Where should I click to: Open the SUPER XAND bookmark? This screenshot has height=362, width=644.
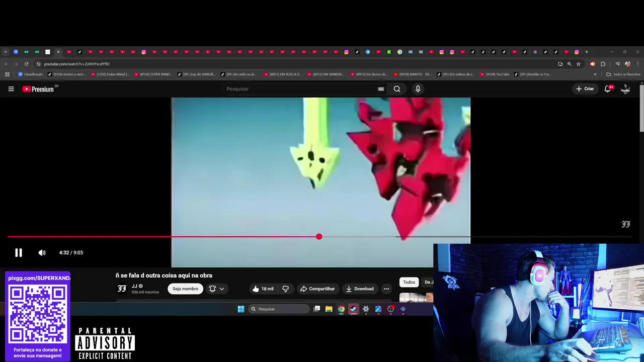153,74
